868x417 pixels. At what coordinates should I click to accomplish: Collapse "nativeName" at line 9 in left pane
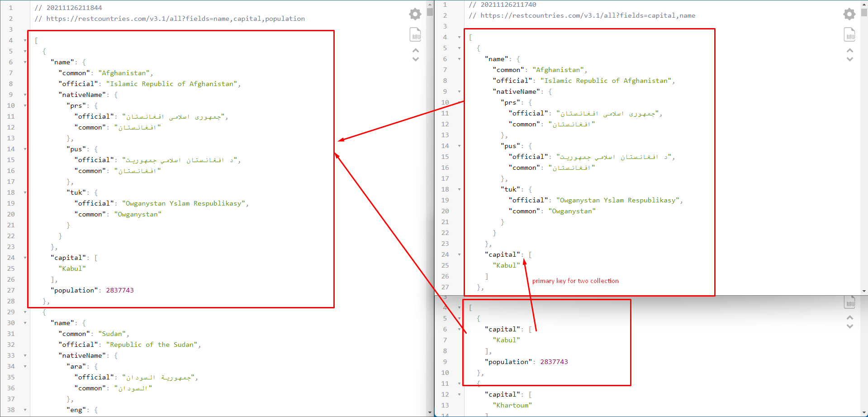coord(25,95)
